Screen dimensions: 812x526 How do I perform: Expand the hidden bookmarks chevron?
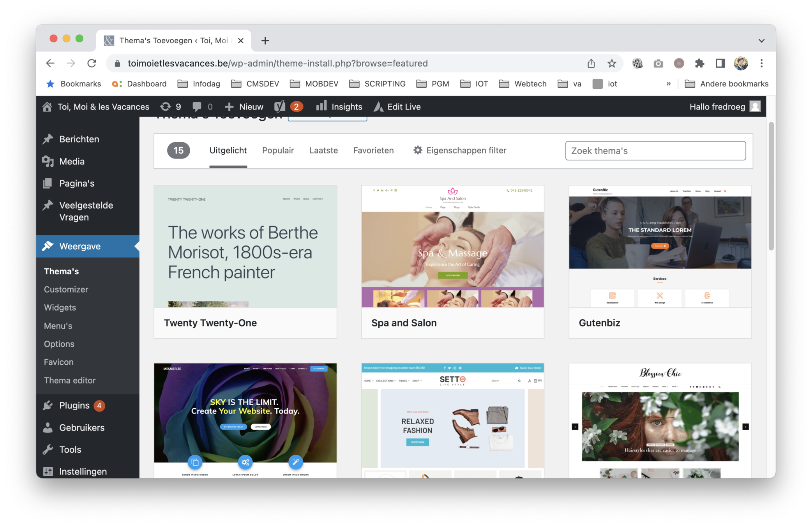coord(668,84)
